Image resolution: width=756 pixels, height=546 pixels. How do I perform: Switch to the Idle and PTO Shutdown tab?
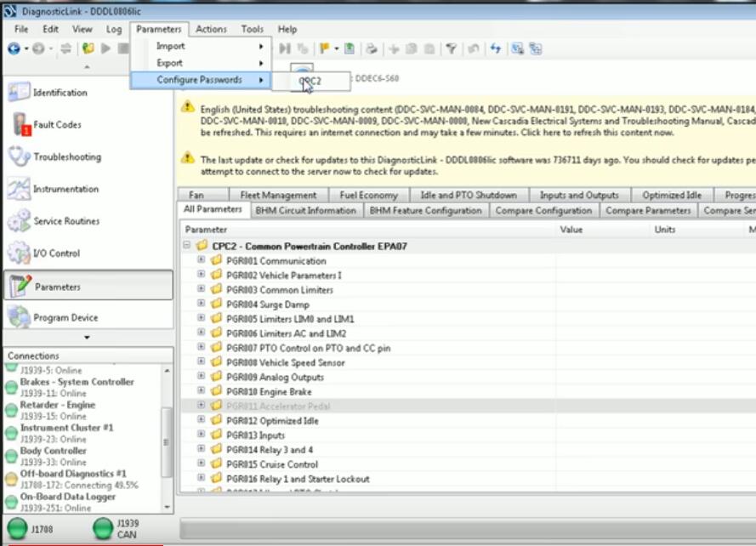tap(469, 195)
